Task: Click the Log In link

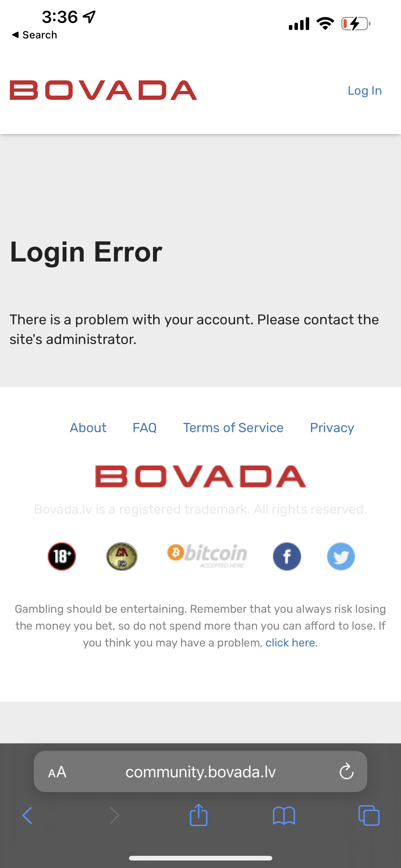Action: pos(365,91)
